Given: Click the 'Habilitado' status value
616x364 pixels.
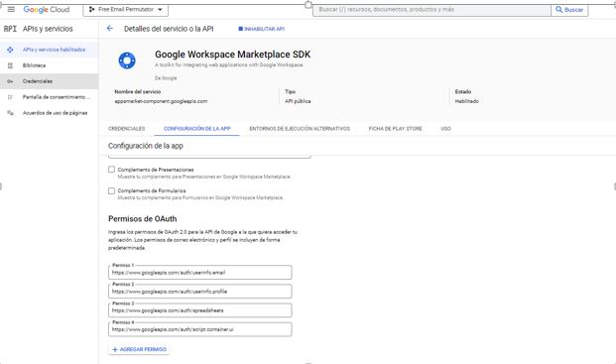Looking at the screenshot, I should [467, 101].
